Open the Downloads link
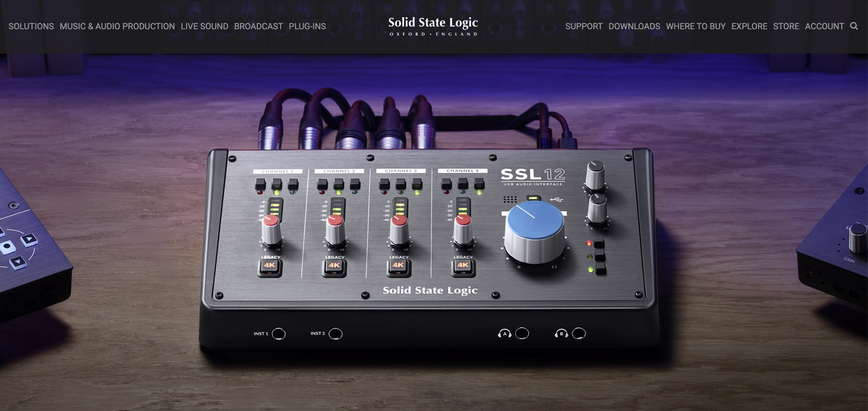The image size is (868, 411). pyautogui.click(x=634, y=26)
